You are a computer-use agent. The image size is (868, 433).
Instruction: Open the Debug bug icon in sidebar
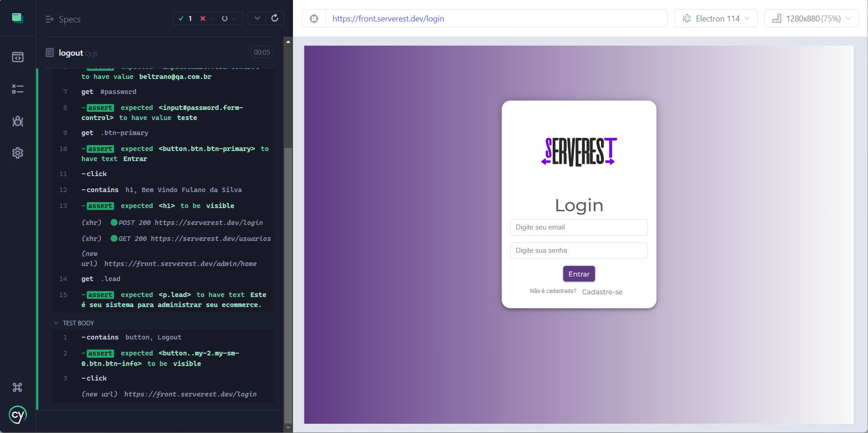click(17, 121)
